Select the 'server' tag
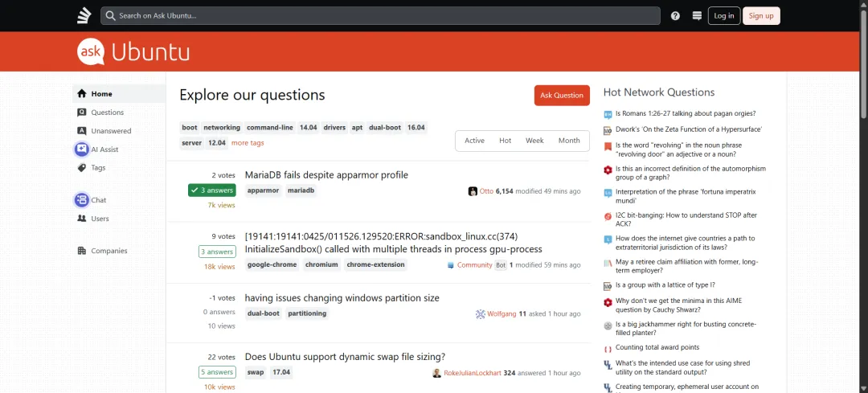This screenshot has width=868, height=393. [x=191, y=143]
